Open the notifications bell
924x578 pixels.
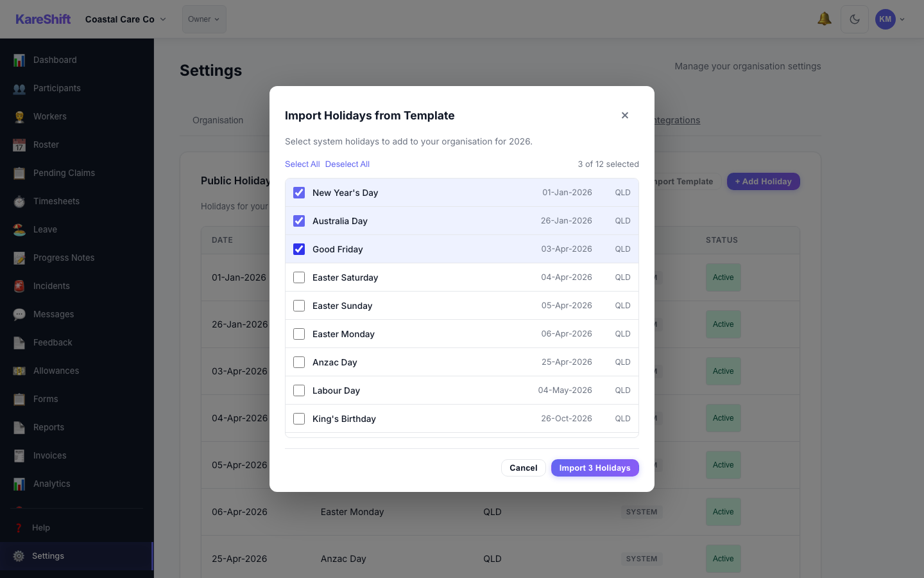[825, 19]
